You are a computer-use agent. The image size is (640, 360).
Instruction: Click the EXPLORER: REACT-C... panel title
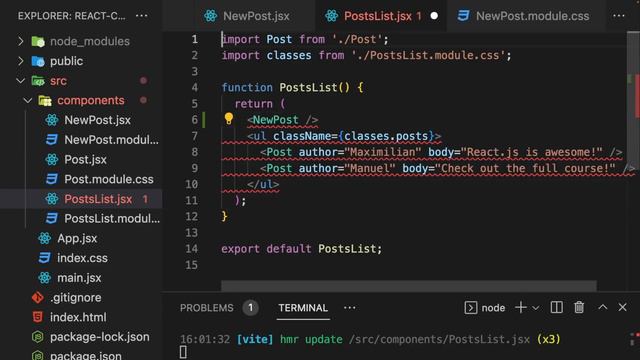point(72,16)
